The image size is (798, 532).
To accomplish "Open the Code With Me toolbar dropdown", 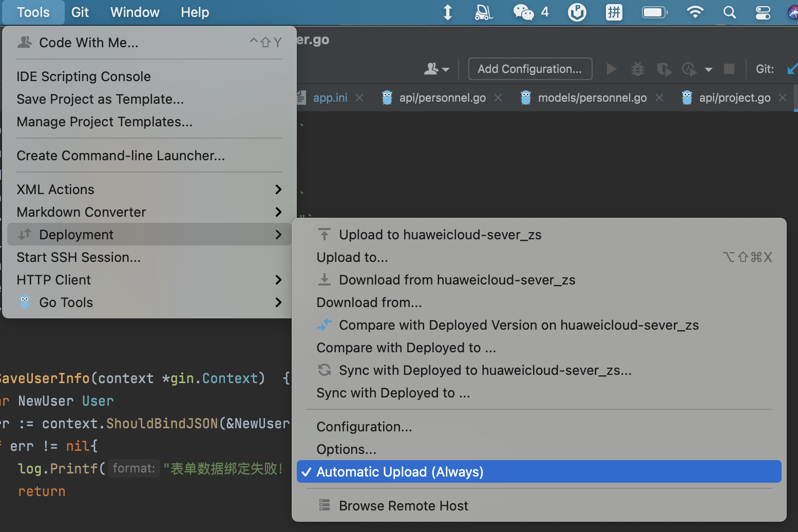I will [436, 69].
